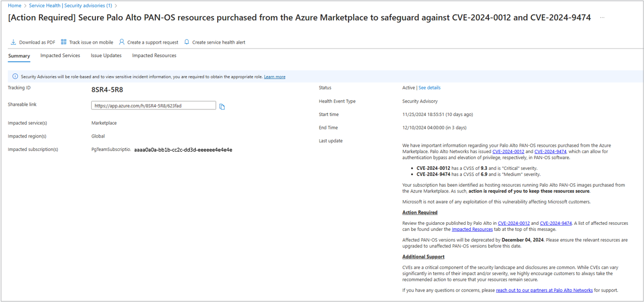The width and height of the screenshot is (644, 302).
Task: Click Download as PDF label
Action: click(x=37, y=42)
